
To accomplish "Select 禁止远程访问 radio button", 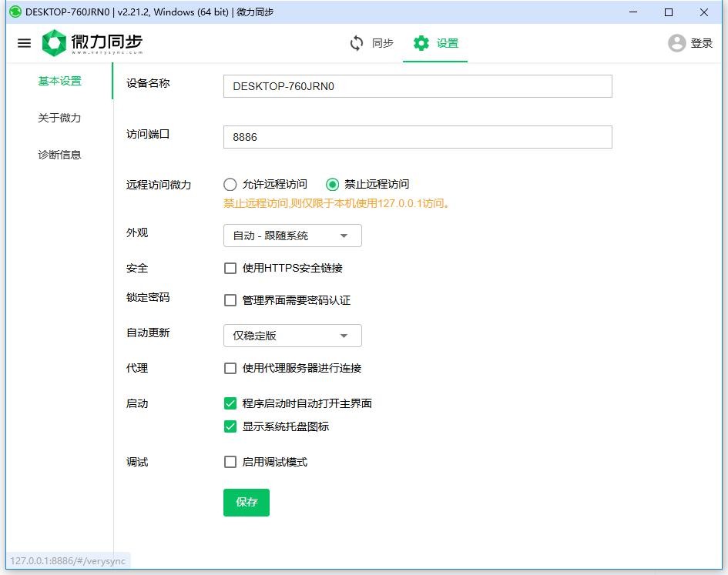I will pyautogui.click(x=332, y=185).
